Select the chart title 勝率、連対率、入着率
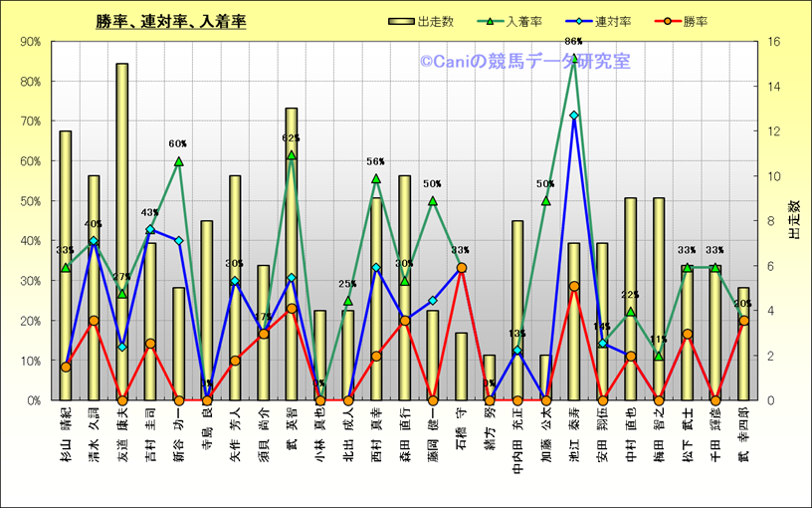812x508 pixels. coord(171,21)
